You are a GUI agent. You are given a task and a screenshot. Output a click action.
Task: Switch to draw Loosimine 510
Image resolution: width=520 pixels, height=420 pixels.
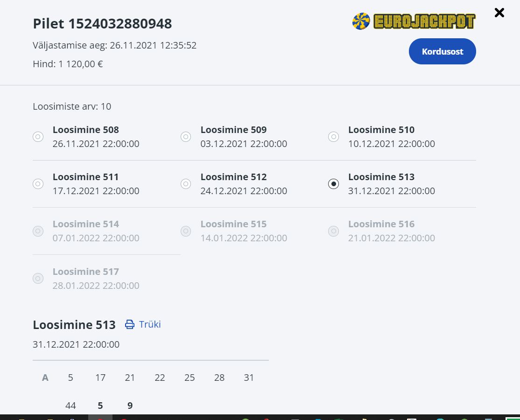coord(333,137)
